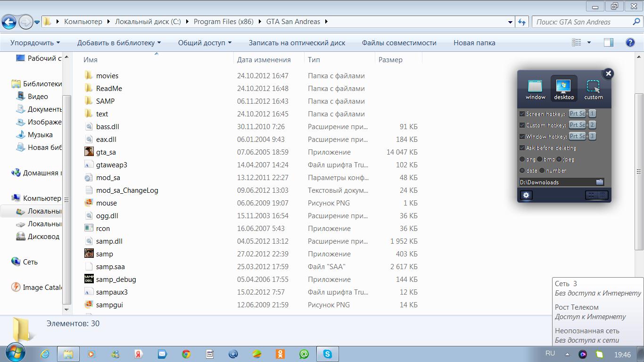Image resolution: width=644 pixels, height=362 pixels.
Task: Toggle the Screen hotkey checkbox
Action: 522,114
